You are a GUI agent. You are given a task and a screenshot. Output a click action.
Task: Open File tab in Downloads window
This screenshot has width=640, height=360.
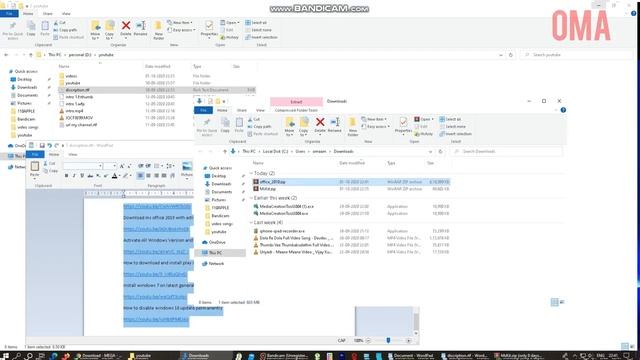[x=203, y=110]
